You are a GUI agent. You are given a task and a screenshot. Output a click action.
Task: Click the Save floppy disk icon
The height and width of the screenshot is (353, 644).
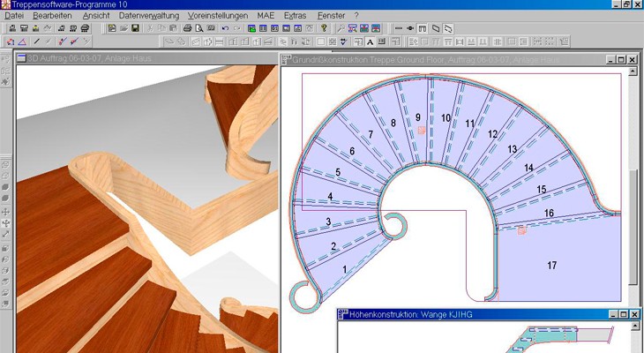click(135, 28)
